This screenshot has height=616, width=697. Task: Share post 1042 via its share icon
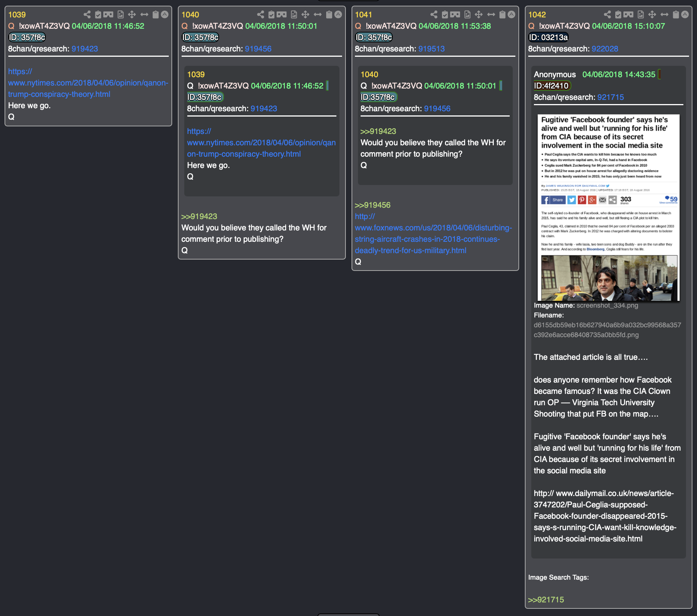point(607,14)
